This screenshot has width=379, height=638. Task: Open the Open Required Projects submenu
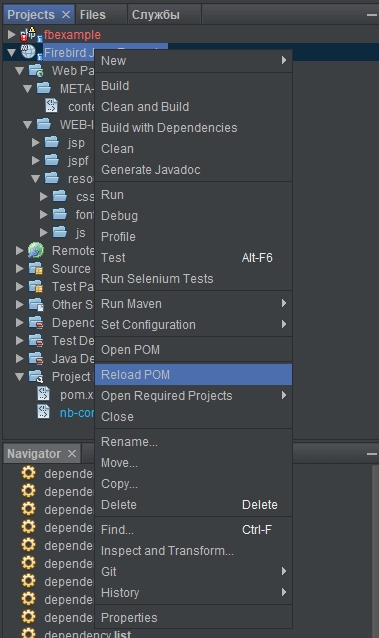click(x=193, y=395)
